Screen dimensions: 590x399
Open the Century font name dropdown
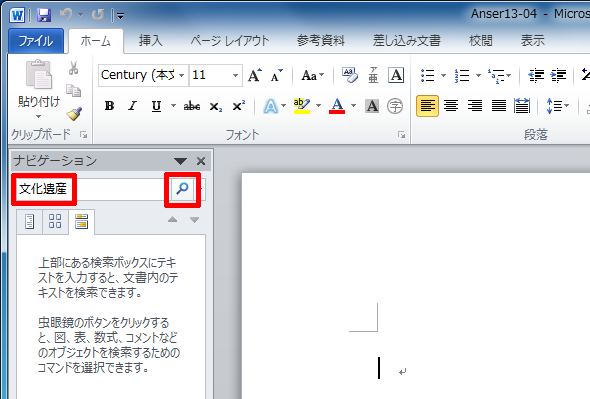click(x=181, y=75)
